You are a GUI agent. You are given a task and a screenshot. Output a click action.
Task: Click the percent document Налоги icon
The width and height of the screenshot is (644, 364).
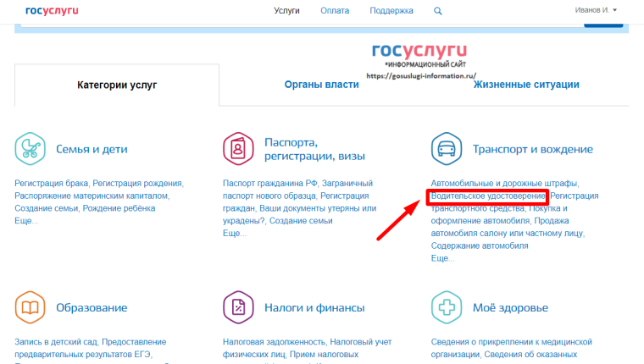coord(238,307)
